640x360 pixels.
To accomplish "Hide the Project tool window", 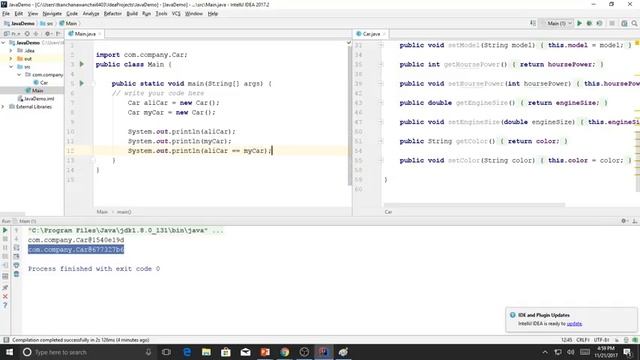I will (58, 34).
